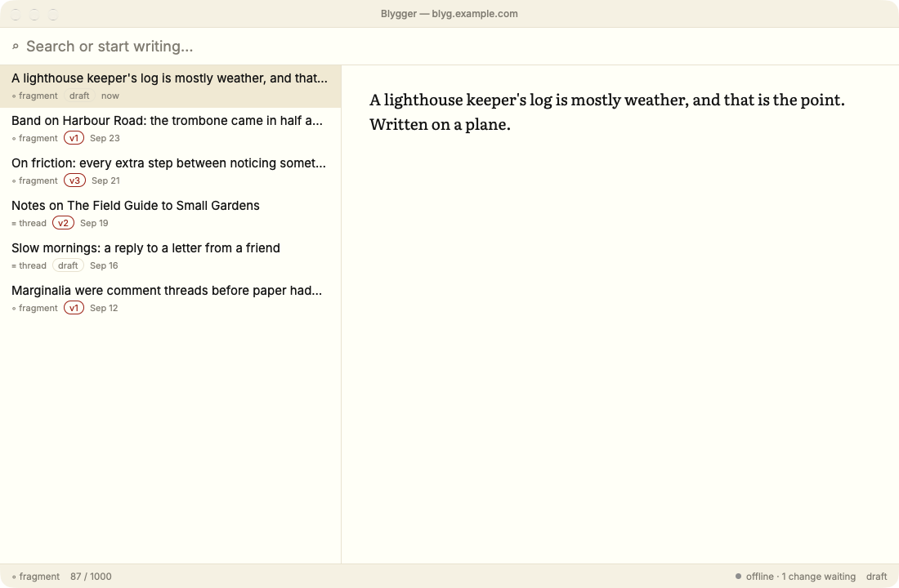
Task: Open the lighthouse keeper's log note
Action: tap(170, 87)
